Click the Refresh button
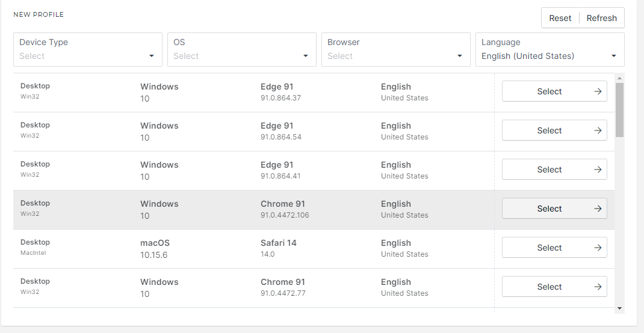The image size is (644, 333). tap(601, 18)
